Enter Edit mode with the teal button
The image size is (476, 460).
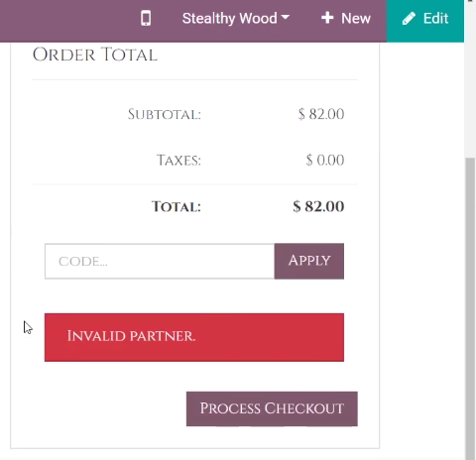click(425, 21)
